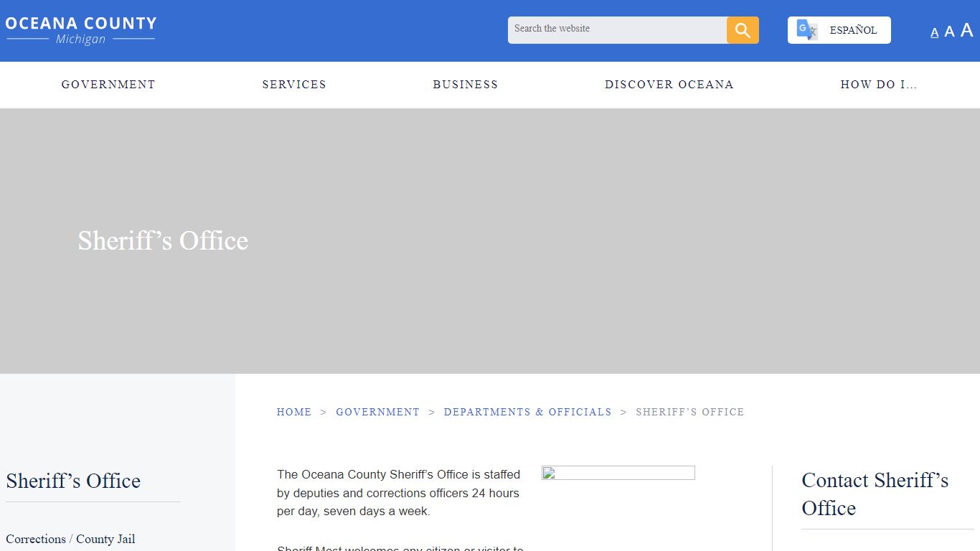
Task: Open the Services menu
Action: pos(294,85)
